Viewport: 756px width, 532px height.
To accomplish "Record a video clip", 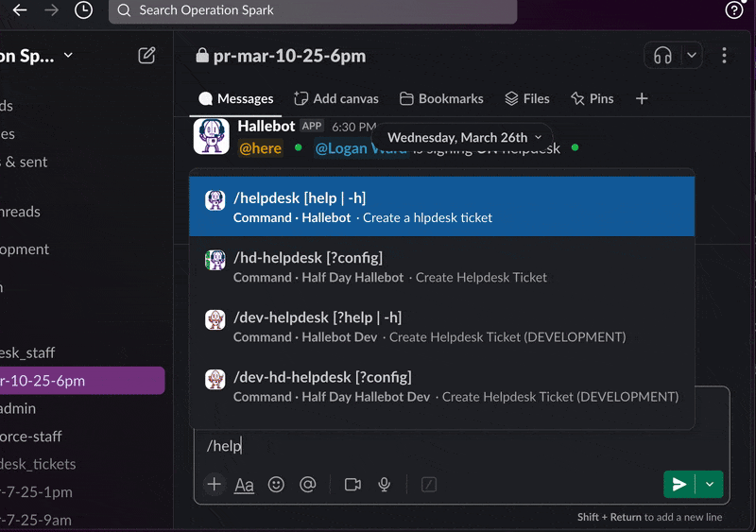I will pyautogui.click(x=352, y=484).
